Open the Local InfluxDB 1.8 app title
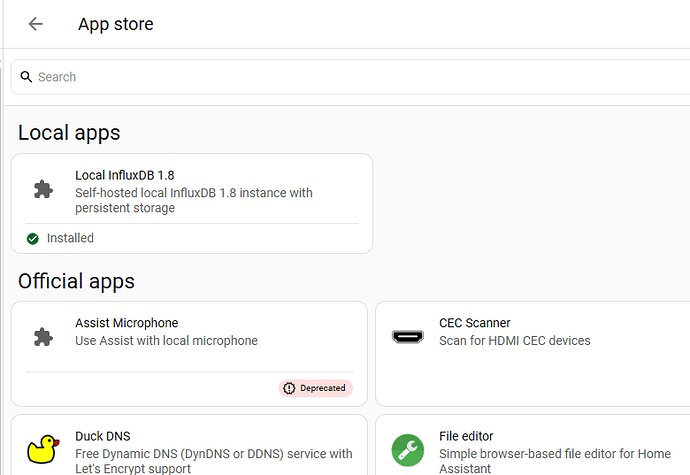The height and width of the screenshot is (475, 690). (x=125, y=175)
